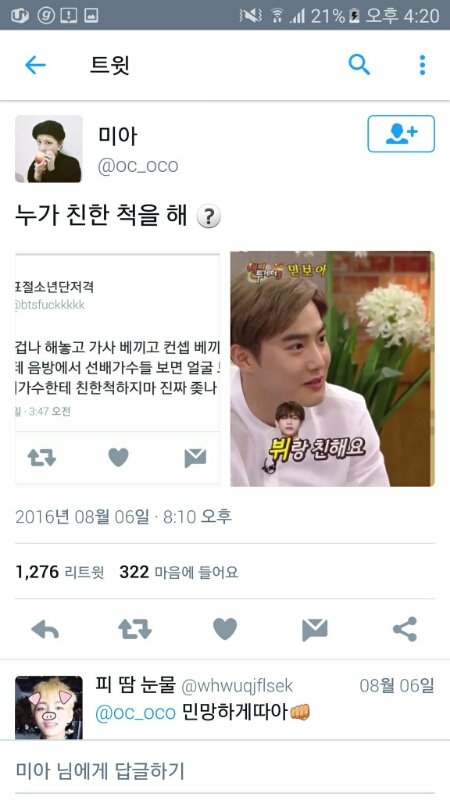Reply using the main tweet's arrow icon
The image size is (450, 800).
45,630
